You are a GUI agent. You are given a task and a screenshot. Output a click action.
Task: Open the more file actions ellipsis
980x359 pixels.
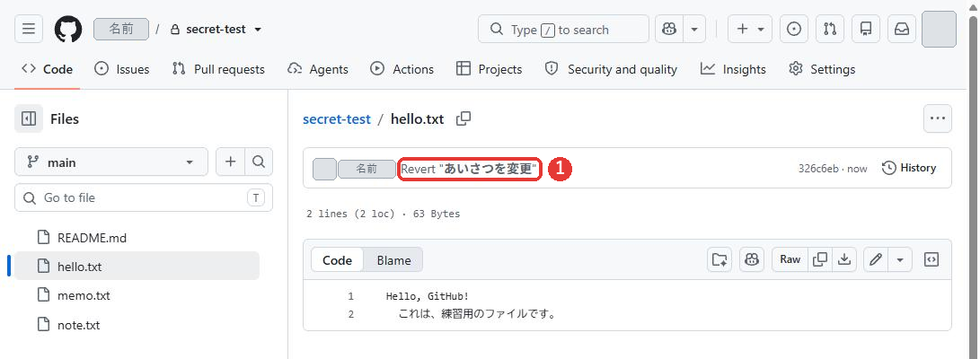point(938,118)
